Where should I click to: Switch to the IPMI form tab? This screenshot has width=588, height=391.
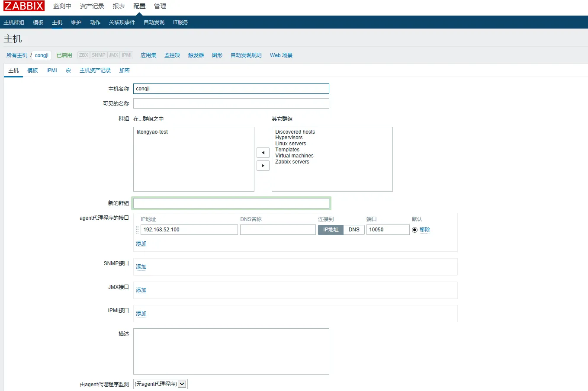[51, 71]
